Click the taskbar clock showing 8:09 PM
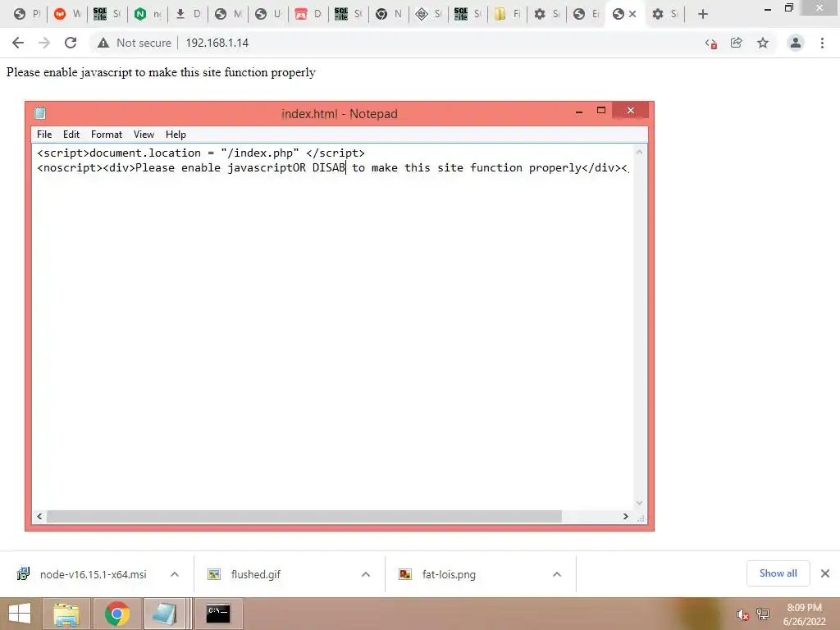 click(804, 614)
